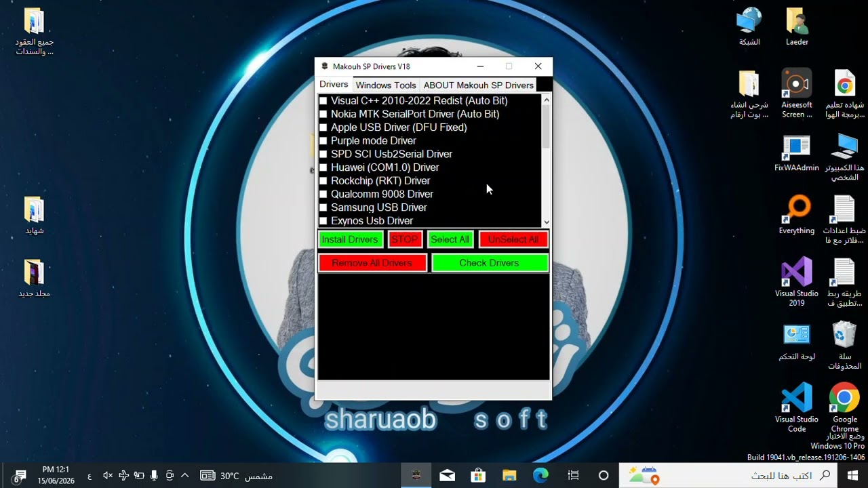Viewport: 868px width, 488px height.
Task: Tick the Apple USB Driver (DFU Fixed) checkbox
Action: pos(323,127)
